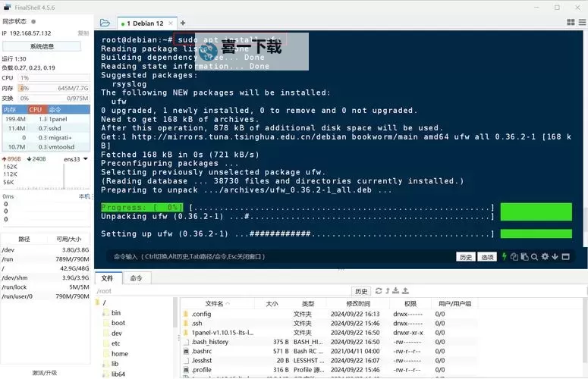This screenshot has width=588, height=379.
Task: Click the paste icon in terminal toolbar
Action: 524,256
